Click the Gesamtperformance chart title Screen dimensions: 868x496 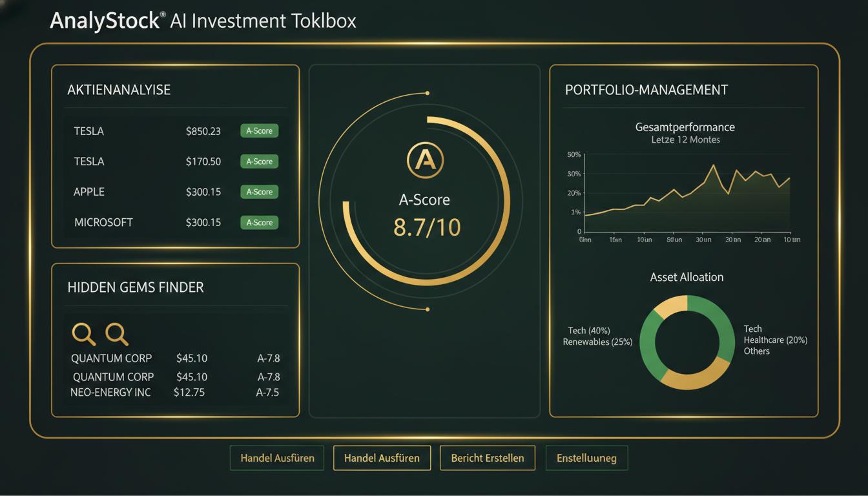click(685, 127)
